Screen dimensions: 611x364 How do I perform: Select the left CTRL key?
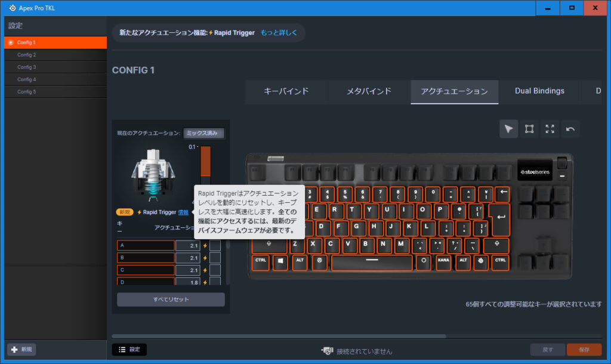tap(261, 263)
